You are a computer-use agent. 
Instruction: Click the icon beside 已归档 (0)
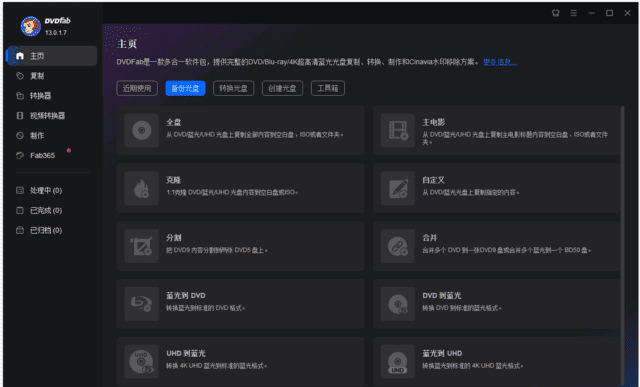coord(20,230)
